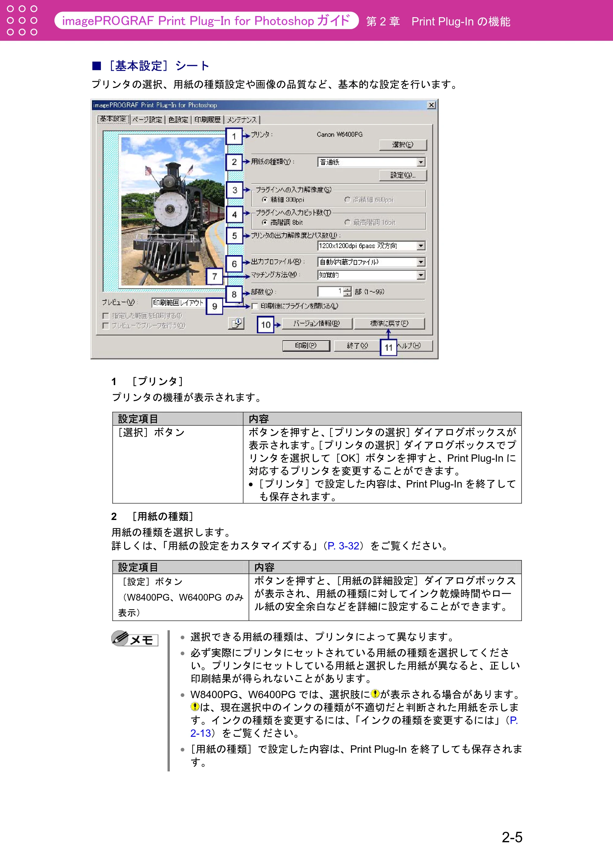The image size is (613, 868).
Task: Click the Canon W6400PG printer name text
Action: [339, 135]
